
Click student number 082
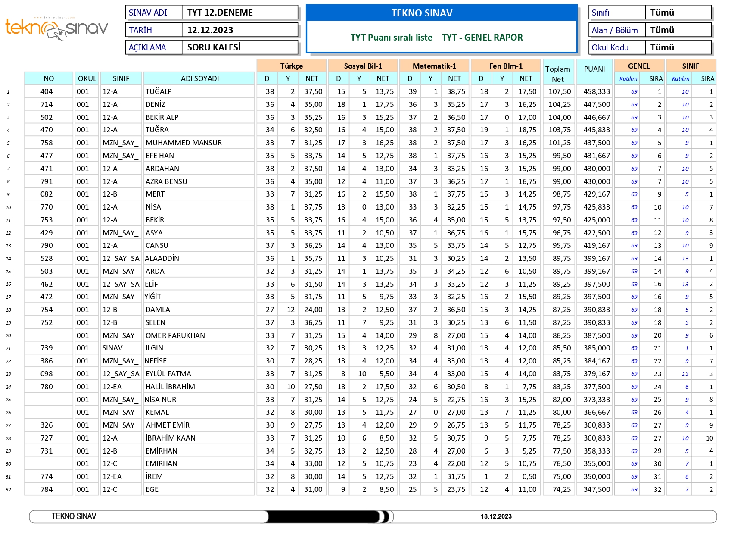(x=47, y=194)
